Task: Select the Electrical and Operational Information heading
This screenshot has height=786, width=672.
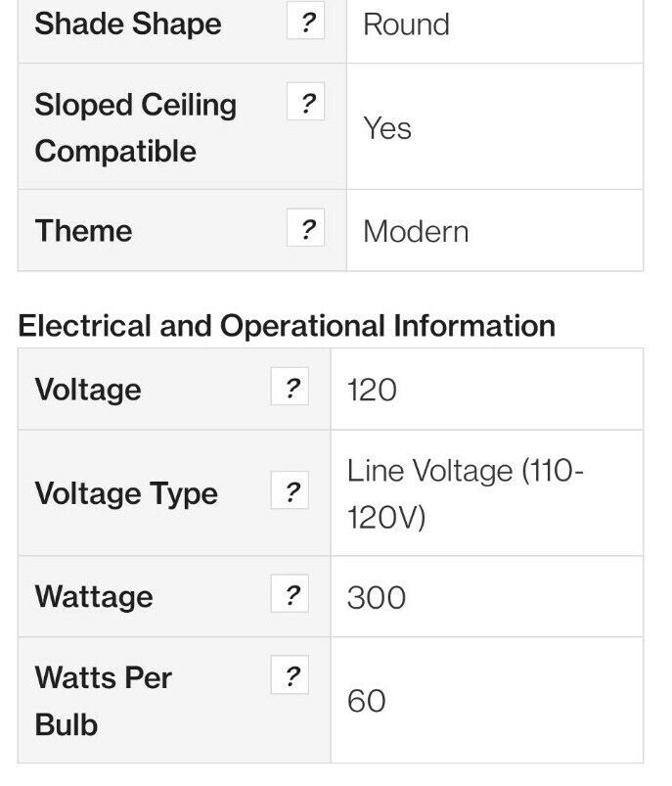Action: pos(287,325)
